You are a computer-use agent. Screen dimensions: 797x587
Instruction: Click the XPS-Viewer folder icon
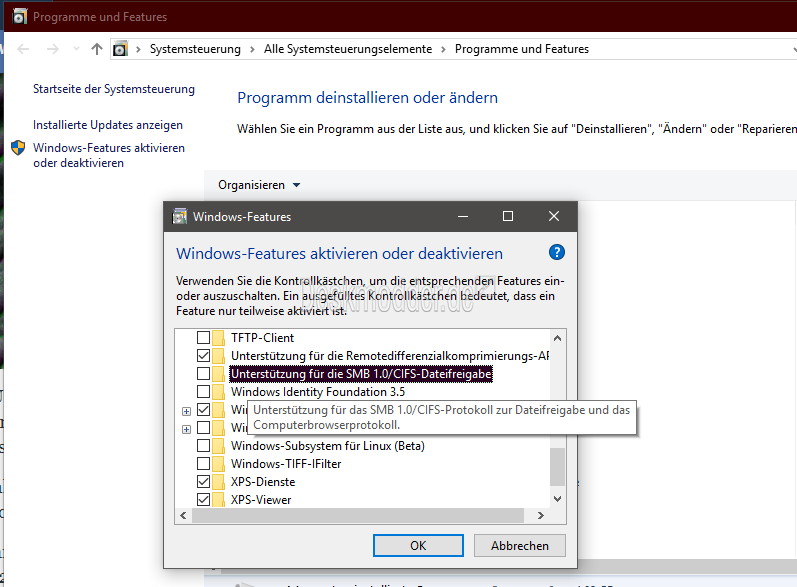[x=219, y=500]
